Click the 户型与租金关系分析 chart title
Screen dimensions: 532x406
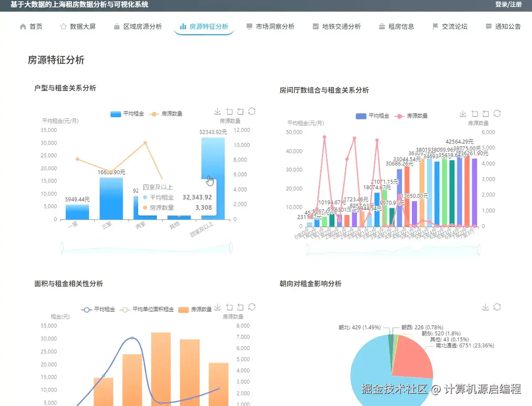click(x=65, y=88)
